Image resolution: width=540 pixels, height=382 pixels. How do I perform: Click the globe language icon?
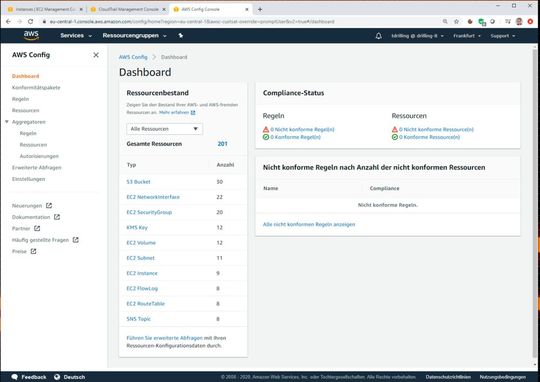click(x=57, y=377)
